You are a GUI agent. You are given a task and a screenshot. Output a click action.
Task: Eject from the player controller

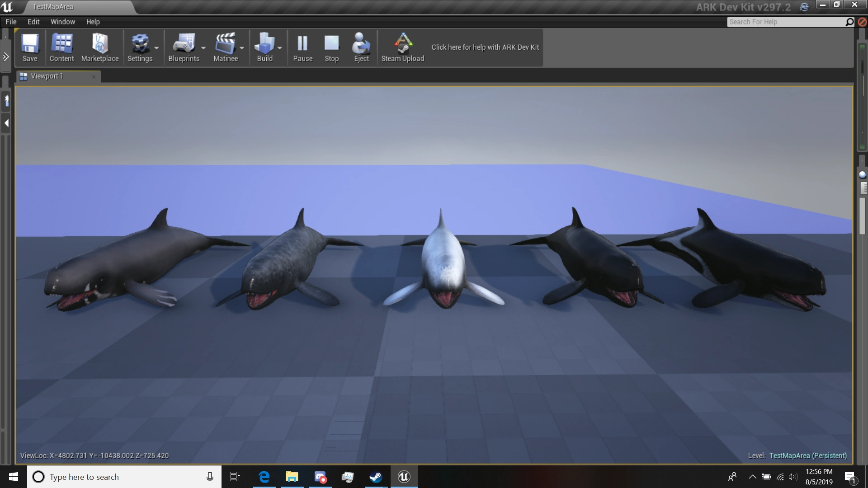point(361,44)
